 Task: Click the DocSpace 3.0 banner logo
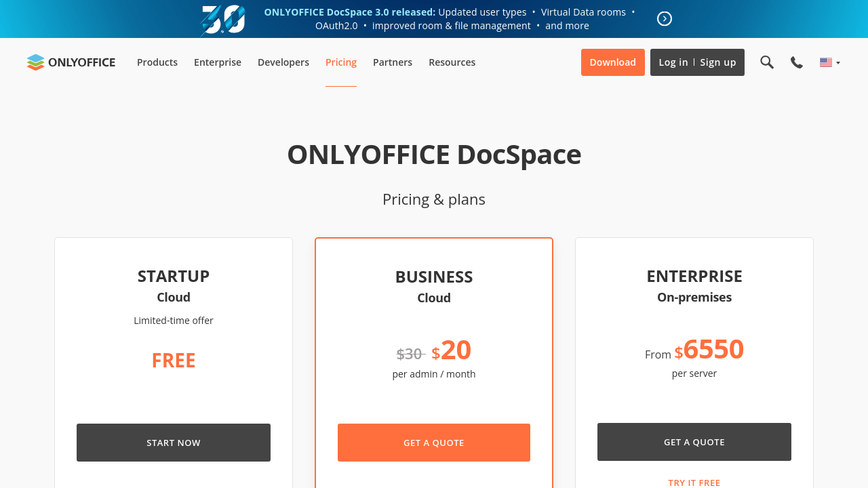[x=223, y=20]
